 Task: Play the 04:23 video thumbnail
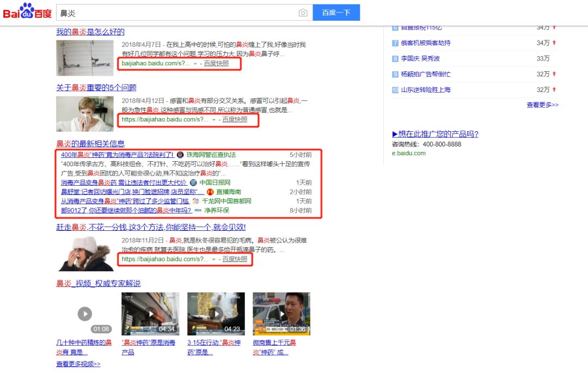coord(216,314)
